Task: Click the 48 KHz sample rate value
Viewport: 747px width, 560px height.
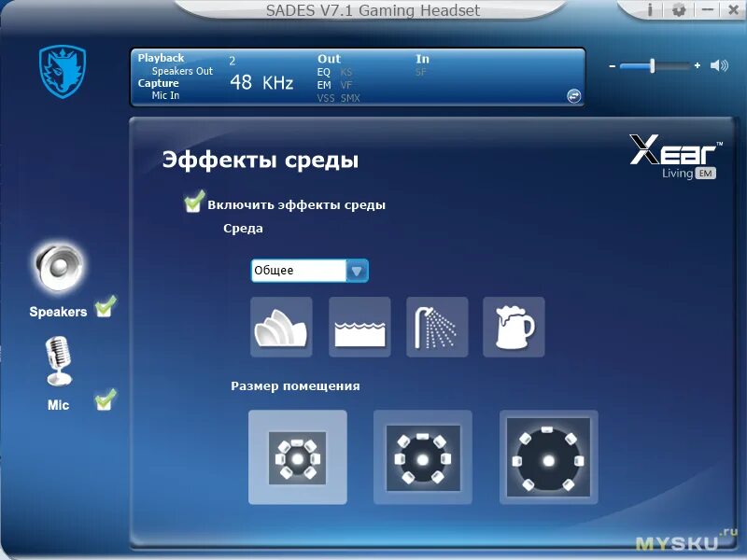Action: pyautogui.click(x=261, y=83)
